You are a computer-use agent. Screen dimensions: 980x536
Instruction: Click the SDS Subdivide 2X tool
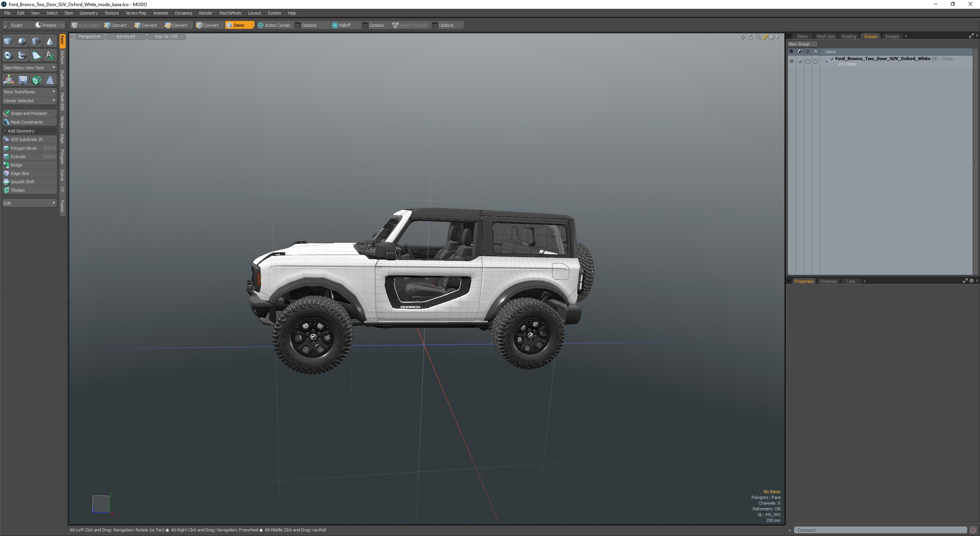point(29,139)
